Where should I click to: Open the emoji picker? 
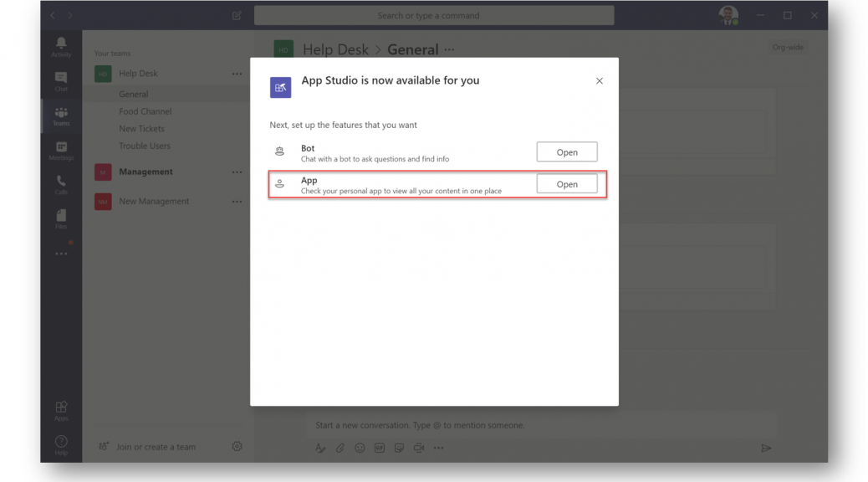click(x=360, y=448)
